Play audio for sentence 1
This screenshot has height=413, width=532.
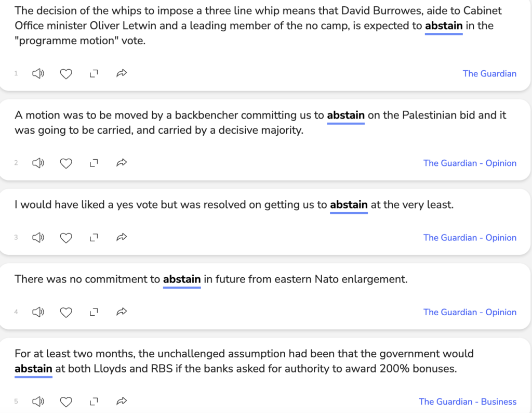[x=38, y=74]
